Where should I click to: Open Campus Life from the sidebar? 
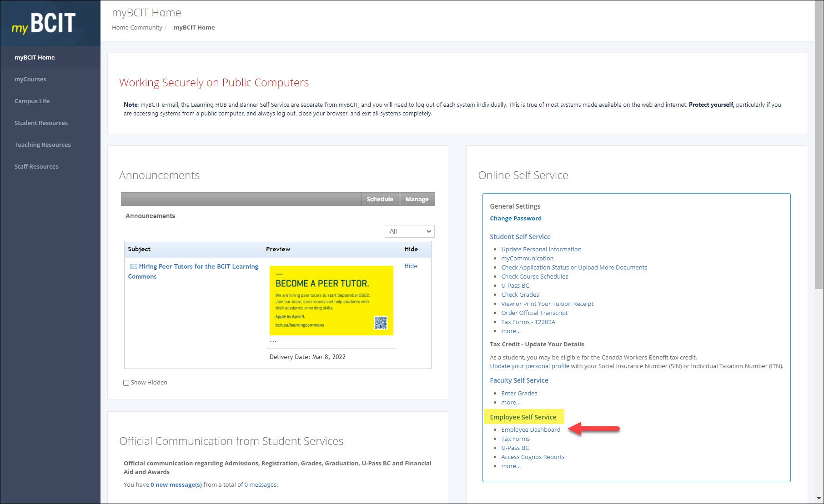[x=32, y=101]
